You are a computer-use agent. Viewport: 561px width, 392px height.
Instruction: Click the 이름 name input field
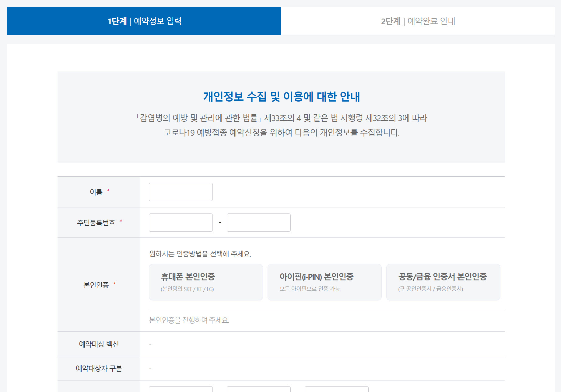[181, 192]
